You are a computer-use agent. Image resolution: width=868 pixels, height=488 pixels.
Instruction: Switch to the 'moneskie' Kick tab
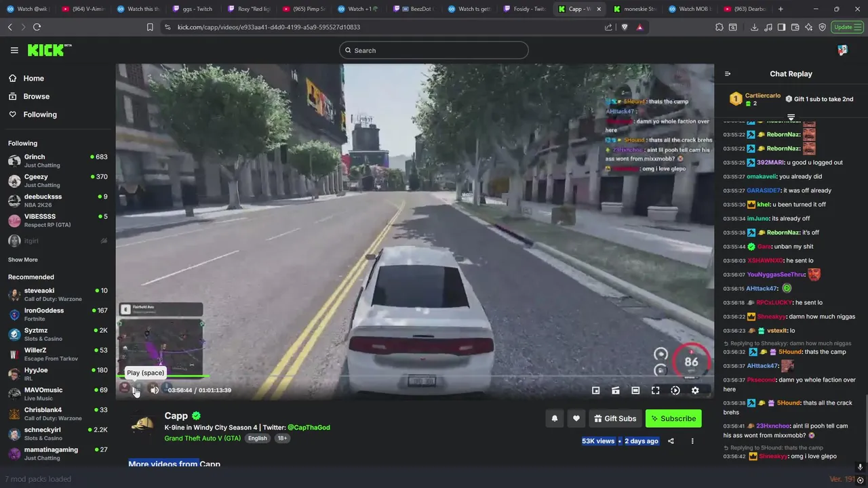(635, 9)
